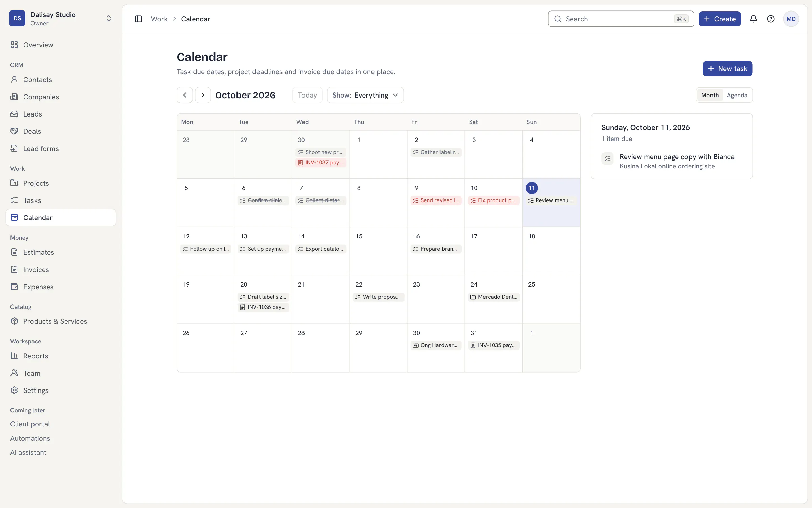Toggle the sidebar panel icon
The width and height of the screenshot is (812, 508).
point(138,19)
